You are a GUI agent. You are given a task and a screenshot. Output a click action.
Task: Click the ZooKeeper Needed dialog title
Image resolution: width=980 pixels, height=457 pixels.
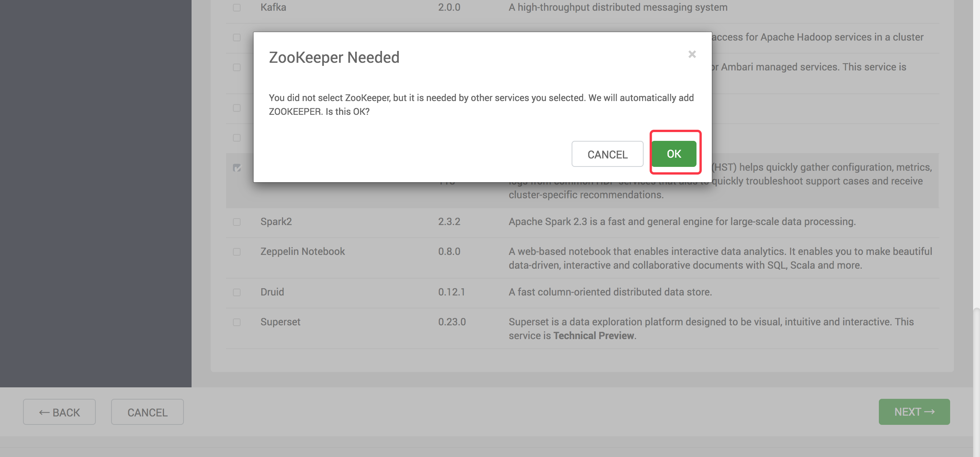tap(334, 57)
